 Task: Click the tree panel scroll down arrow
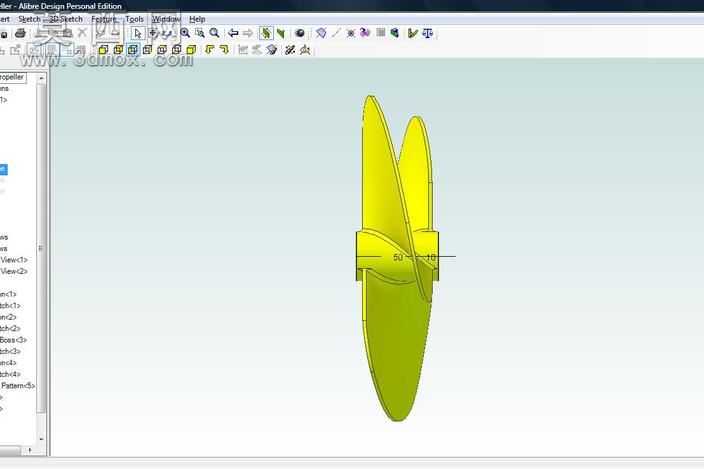(41, 439)
